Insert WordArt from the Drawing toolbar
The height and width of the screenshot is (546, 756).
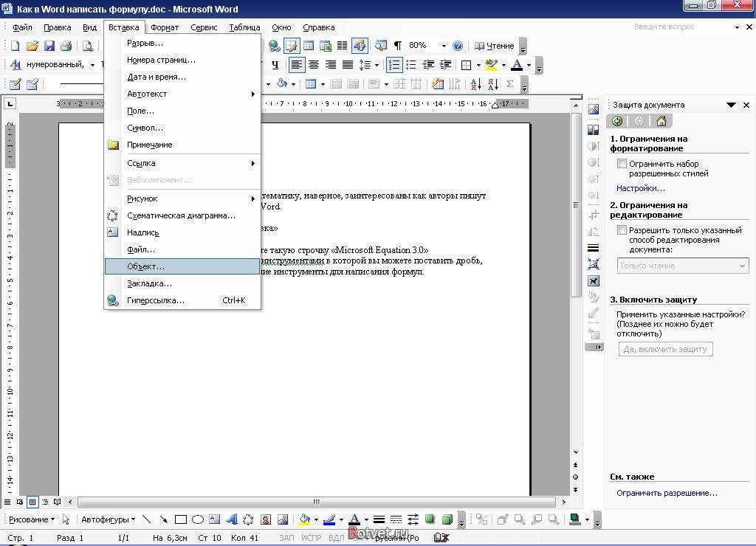point(231,519)
